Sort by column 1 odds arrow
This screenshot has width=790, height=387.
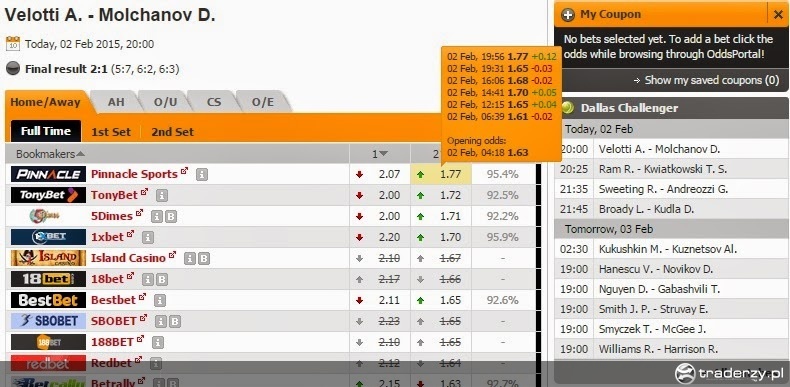tap(383, 154)
